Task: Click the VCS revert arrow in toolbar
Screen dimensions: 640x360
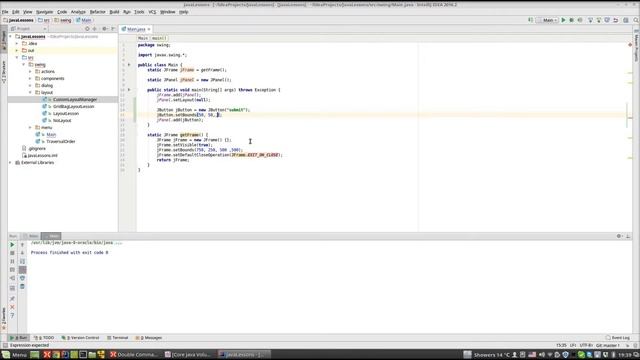Action: pyautogui.click(x=616, y=20)
